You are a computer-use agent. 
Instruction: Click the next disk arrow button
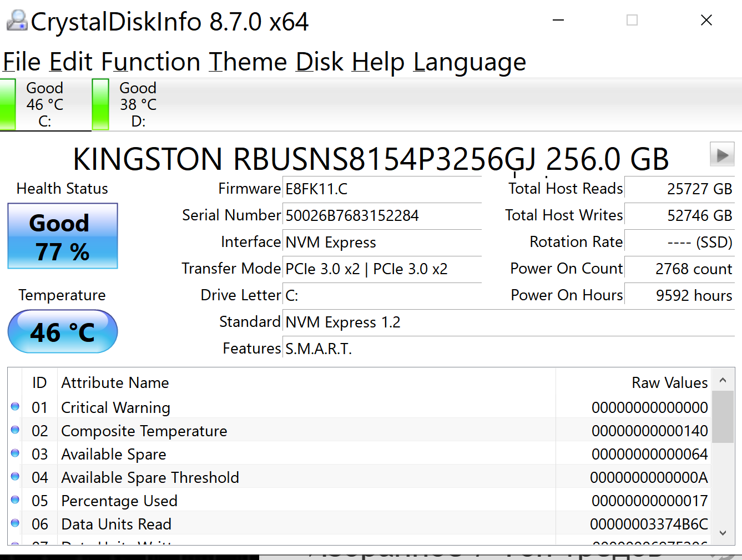(722, 154)
